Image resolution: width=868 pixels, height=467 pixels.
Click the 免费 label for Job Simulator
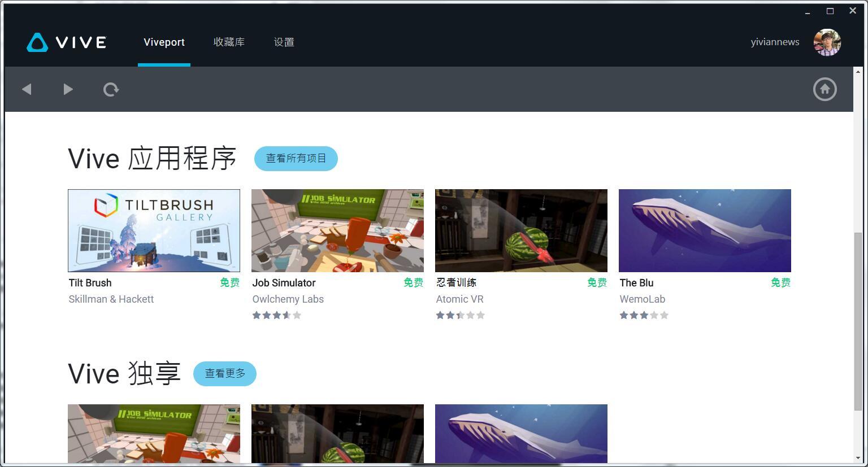point(413,282)
